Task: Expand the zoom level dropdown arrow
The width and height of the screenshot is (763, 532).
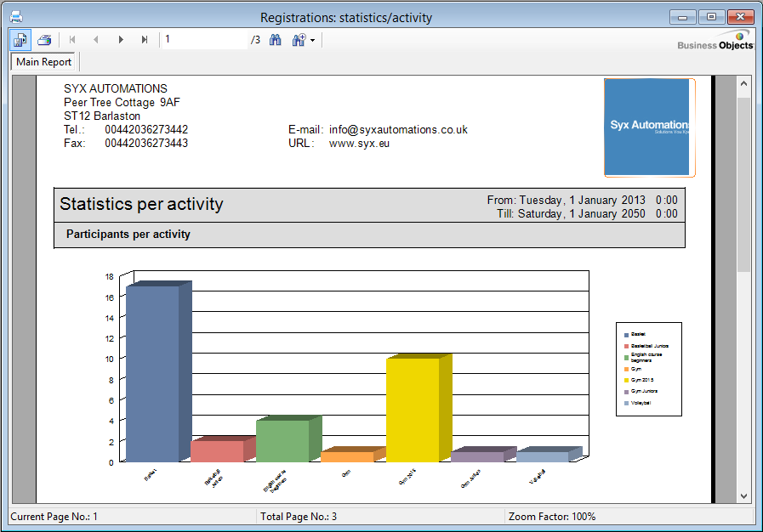Action: click(313, 41)
